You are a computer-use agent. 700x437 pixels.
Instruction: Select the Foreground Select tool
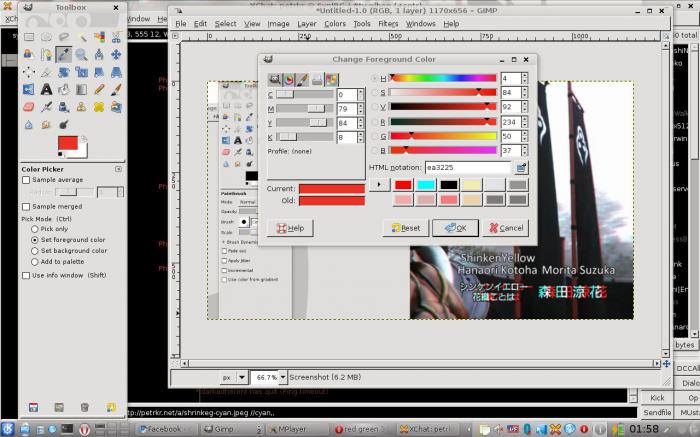point(29,54)
